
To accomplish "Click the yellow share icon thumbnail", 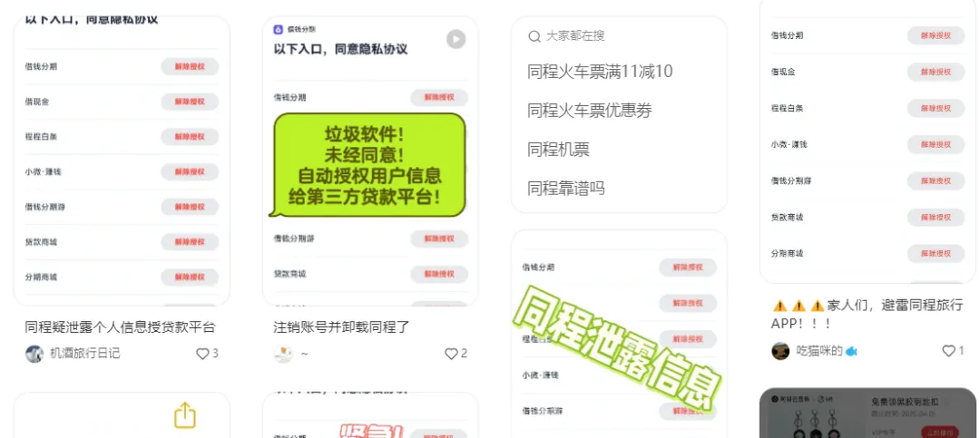I will [185, 415].
